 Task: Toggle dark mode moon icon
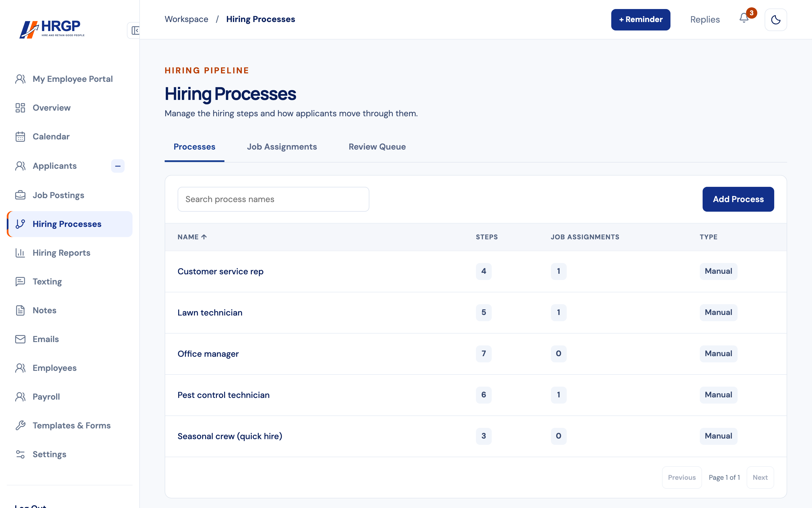click(775, 19)
